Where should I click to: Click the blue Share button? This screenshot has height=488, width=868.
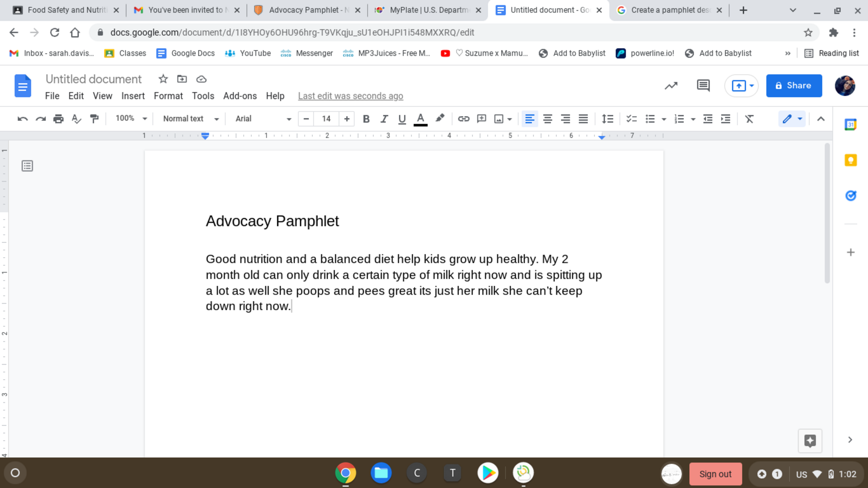point(793,86)
